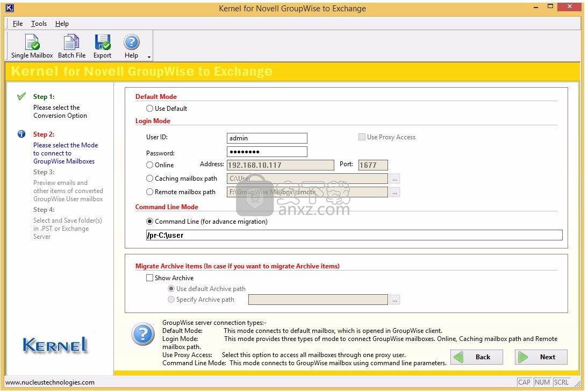
Task: Select Specify Archive path option
Action: tap(171, 300)
